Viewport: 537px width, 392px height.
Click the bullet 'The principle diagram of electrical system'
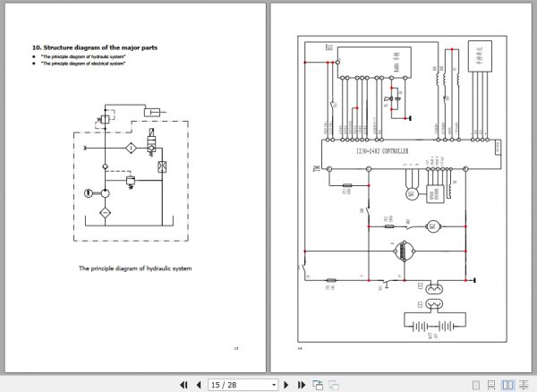click(x=83, y=64)
